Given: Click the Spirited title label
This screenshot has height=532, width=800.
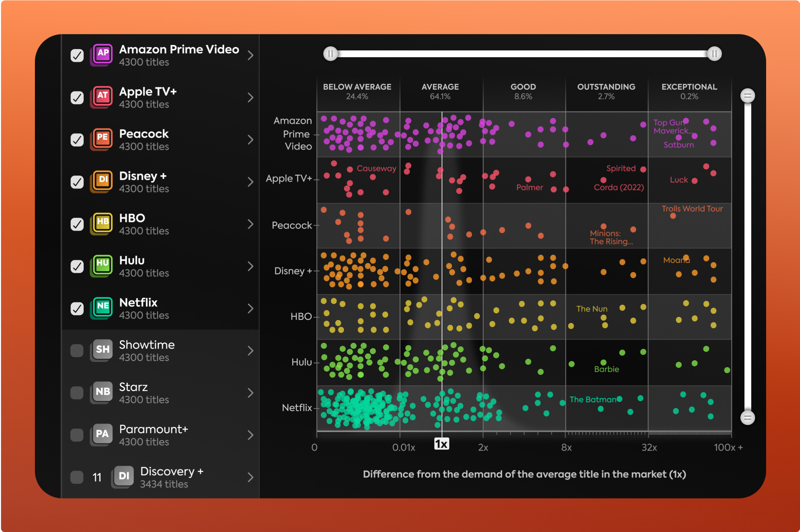Looking at the screenshot, I should pyautogui.click(x=621, y=168).
